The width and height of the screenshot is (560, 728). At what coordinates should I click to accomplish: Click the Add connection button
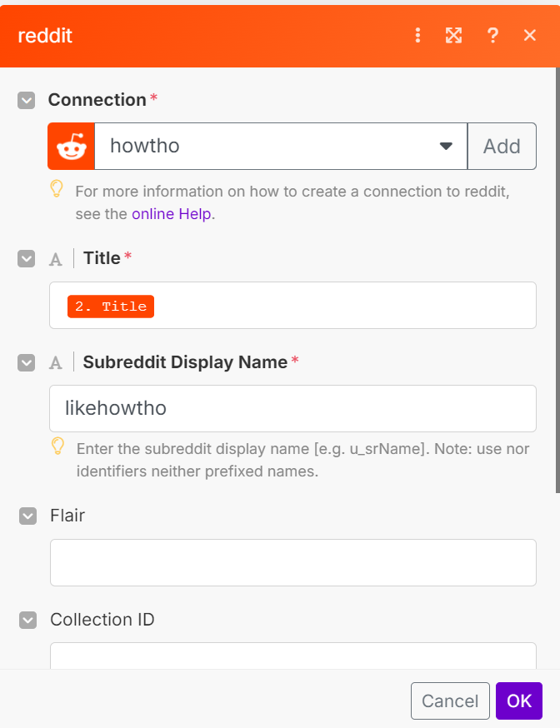[x=502, y=147]
